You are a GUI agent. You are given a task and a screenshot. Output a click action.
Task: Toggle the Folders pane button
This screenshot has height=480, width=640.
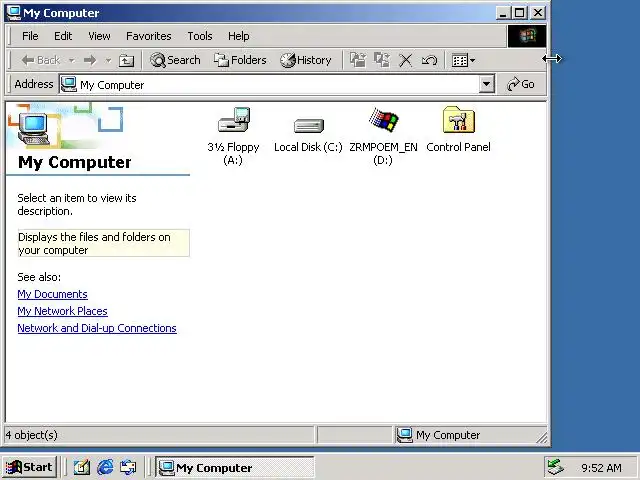pos(240,60)
